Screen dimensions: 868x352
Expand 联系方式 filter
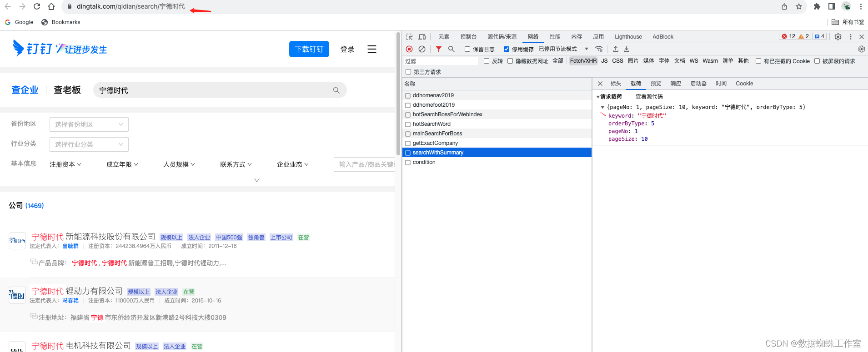[236, 164]
